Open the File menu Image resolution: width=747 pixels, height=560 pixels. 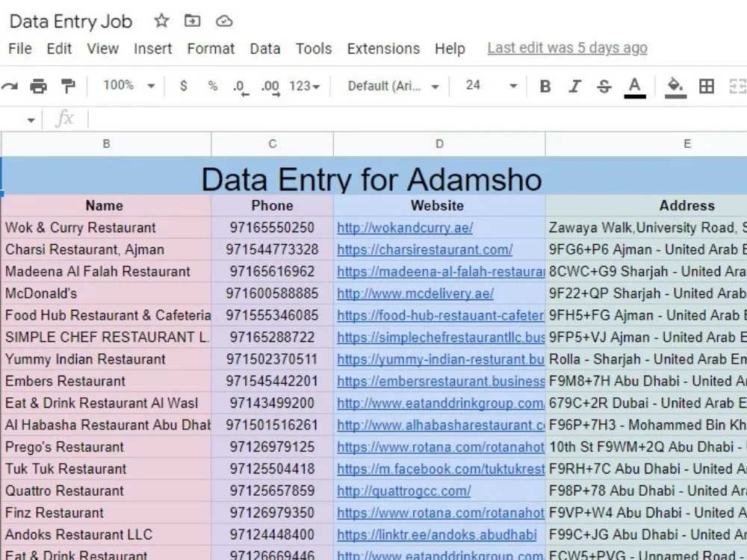click(x=20, y=49)
